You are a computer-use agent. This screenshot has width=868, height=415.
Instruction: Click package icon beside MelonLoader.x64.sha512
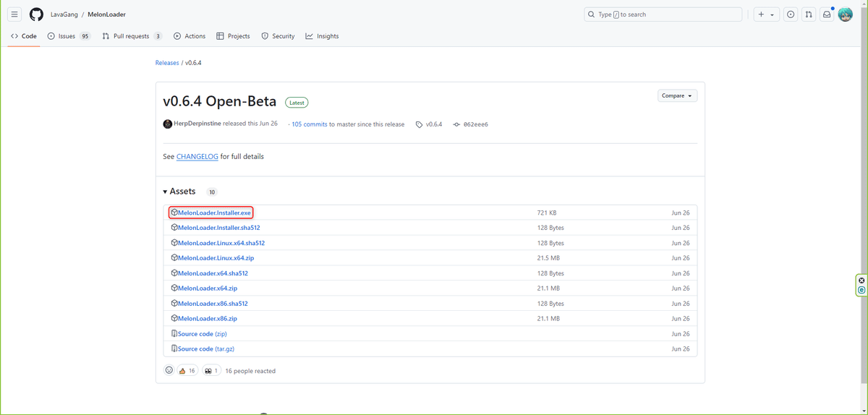tap(174, 273)
